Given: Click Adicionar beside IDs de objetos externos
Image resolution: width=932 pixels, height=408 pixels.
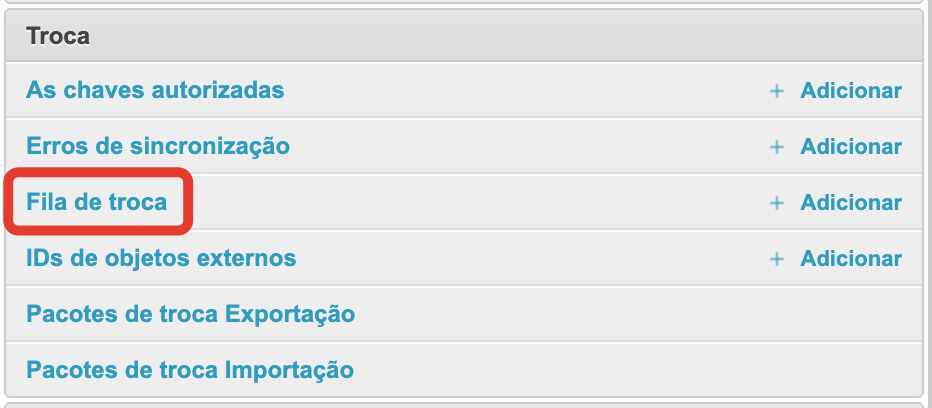Looking at the screenshot, I should [x=851, y=259].
